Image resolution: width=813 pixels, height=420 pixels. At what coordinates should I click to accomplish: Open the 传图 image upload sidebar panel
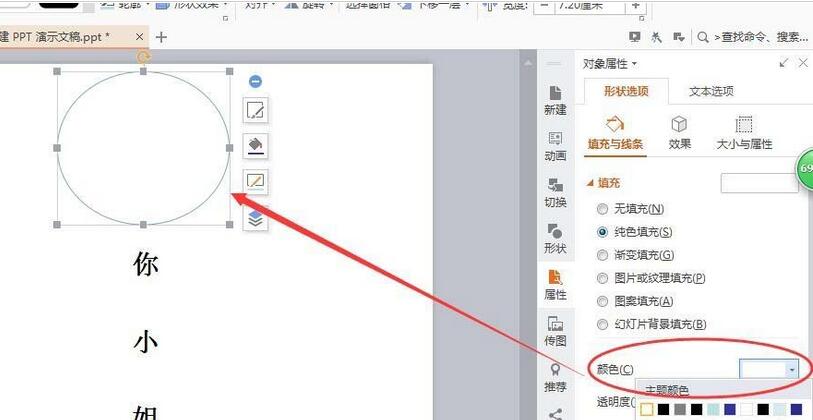click(555, 331)
